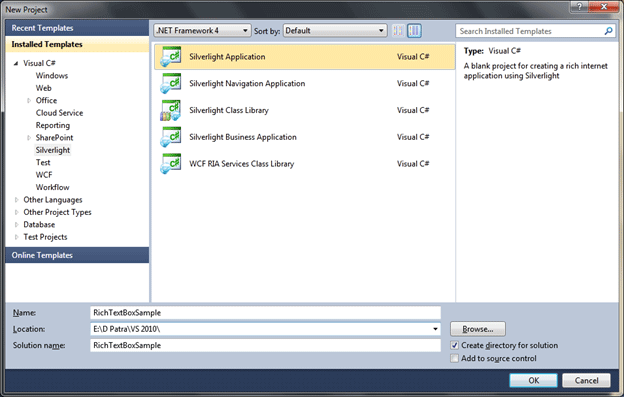Expand the SharePoint tree node

[x=29, y=138]
